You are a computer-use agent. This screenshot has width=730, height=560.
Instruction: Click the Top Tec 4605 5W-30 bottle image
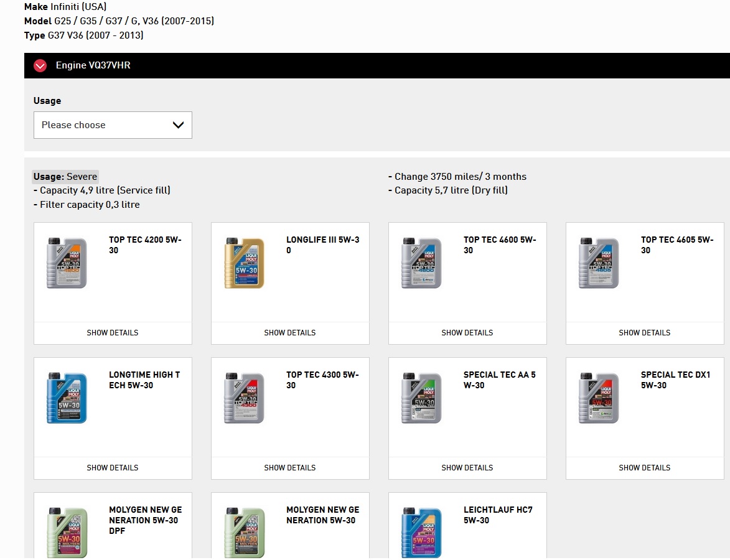click(599, 263)
